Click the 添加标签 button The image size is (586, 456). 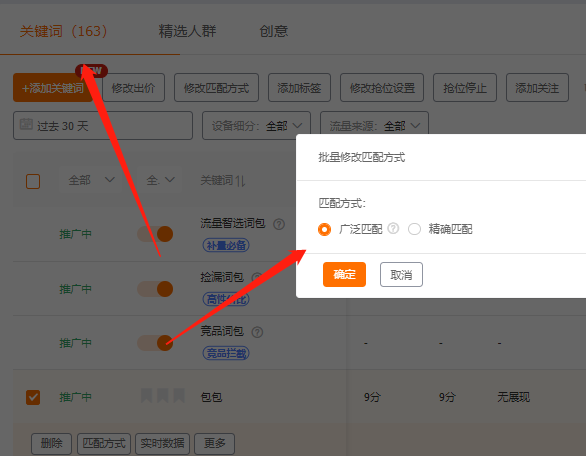pyautogui.click(x=299, y=88)
